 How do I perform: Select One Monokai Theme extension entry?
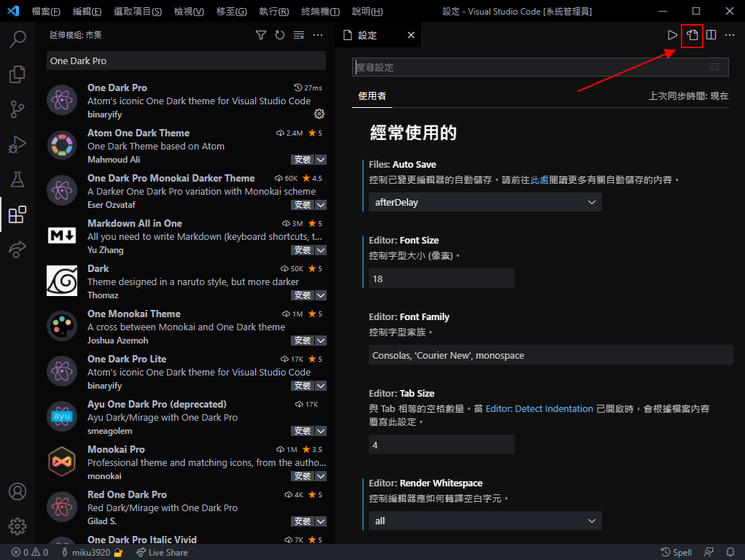pos(187,327)
